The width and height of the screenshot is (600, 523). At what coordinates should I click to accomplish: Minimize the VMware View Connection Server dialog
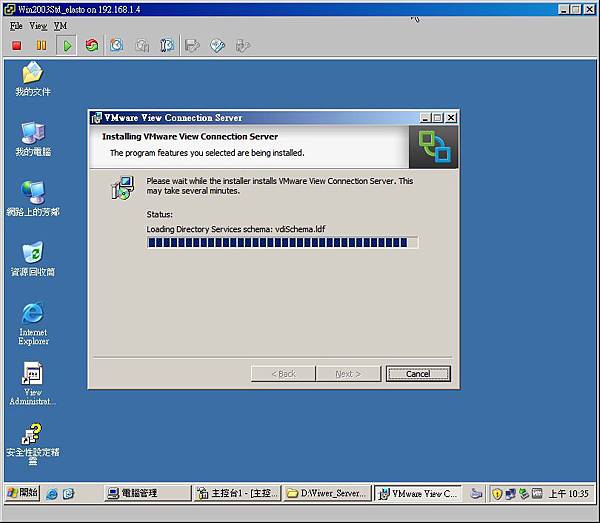[x=425, y=118]
